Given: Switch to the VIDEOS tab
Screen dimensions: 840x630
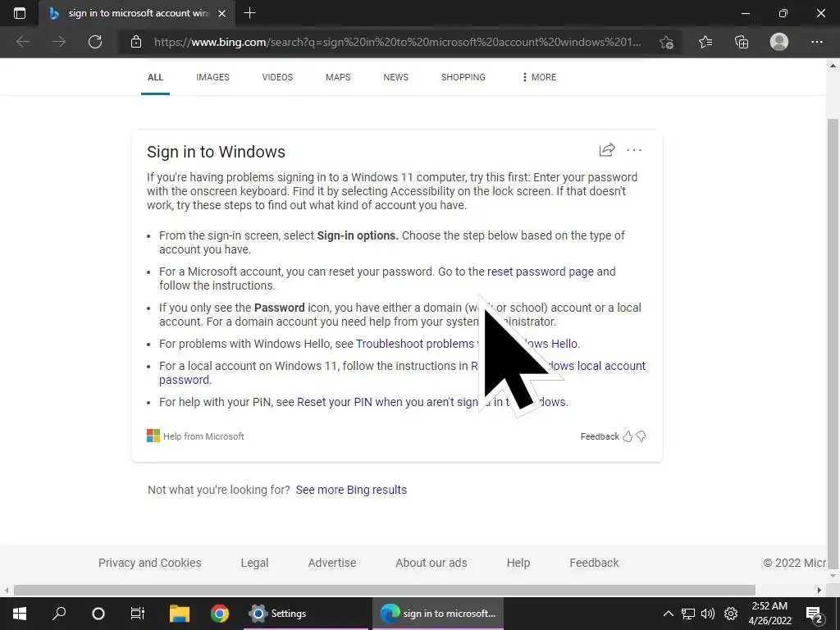Looking at the screenshot, I should [x=277, y=77].
